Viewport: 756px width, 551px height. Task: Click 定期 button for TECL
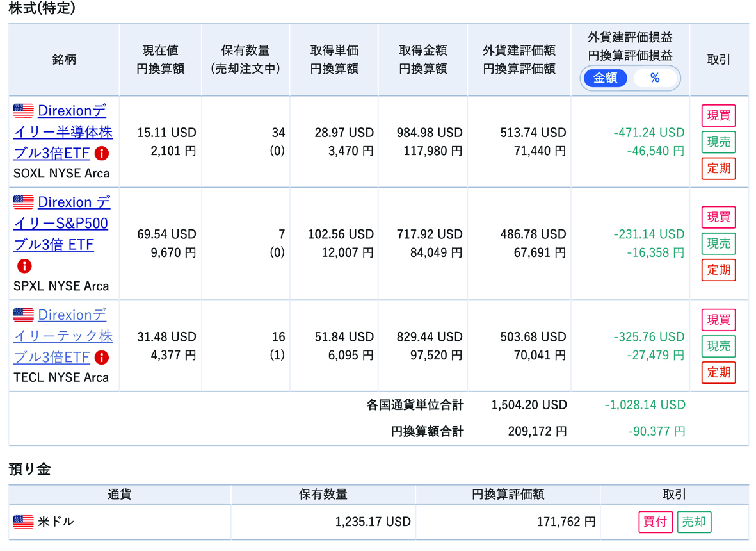coord(718,372)
